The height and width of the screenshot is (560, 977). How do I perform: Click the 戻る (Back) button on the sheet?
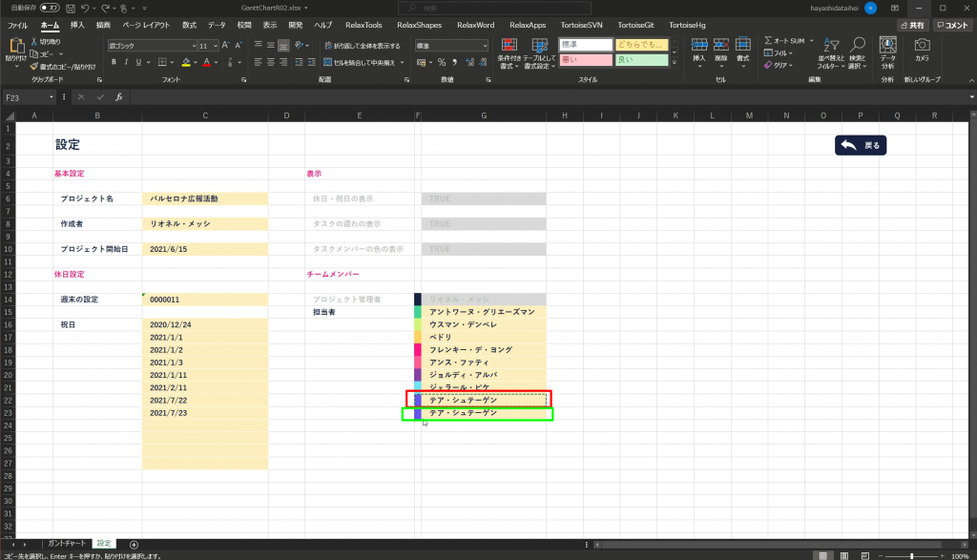click(861, 145)
